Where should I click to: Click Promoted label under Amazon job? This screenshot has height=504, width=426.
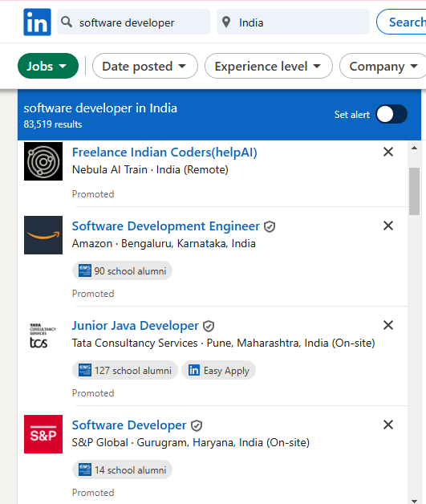(x=93, y=294)
